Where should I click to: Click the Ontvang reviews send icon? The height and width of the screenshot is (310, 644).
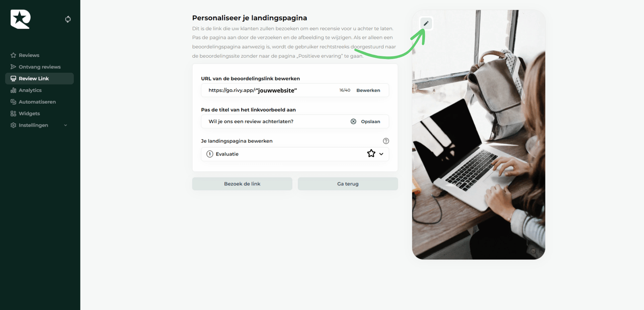(x=13, y=67)
